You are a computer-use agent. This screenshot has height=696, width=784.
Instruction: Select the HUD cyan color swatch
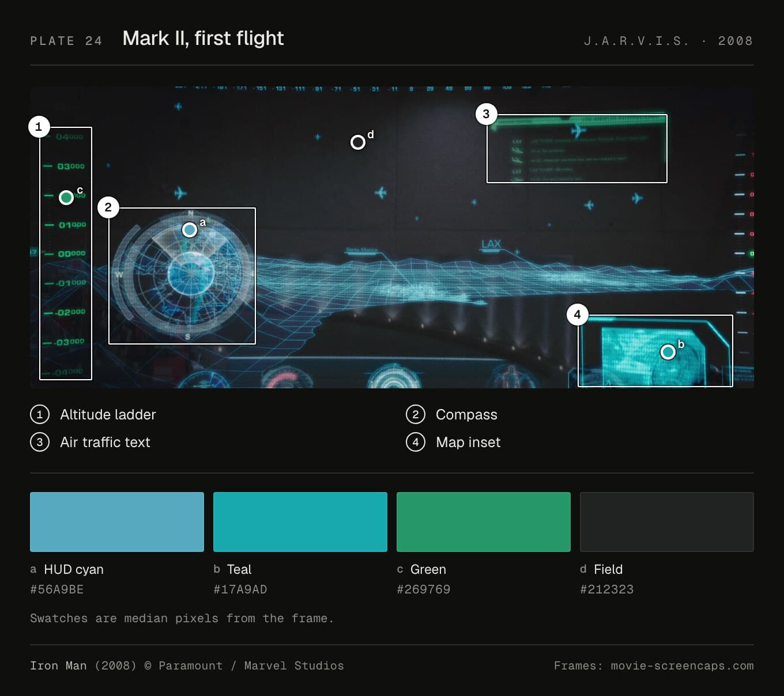tap(117, 522)
